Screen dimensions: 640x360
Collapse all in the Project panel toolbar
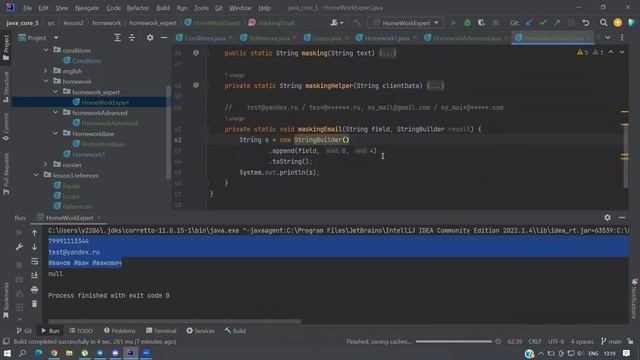point(132,38)
